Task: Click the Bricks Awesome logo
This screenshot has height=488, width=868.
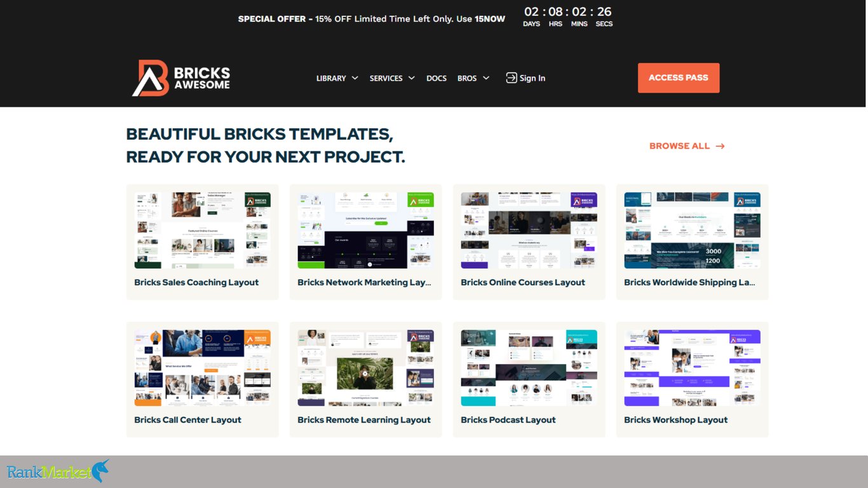Action: click(181, 78)
